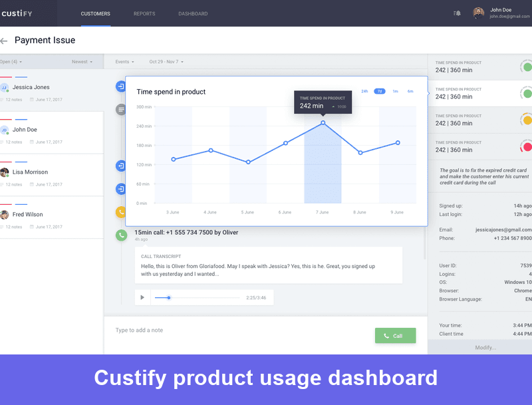Click the blue login event icon in timeline
Image resolution: width=532 pixels, height=405 pixels.
pyautogui.click(x=122, y=86)
